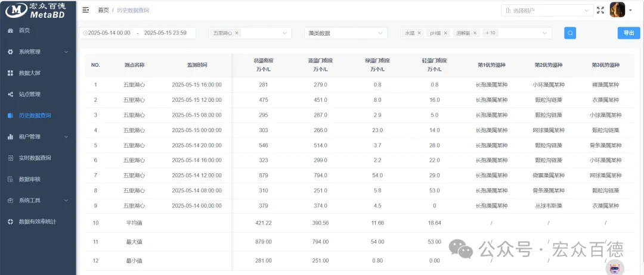Open the 藻类数据 data type dropdown

(346, 33)
